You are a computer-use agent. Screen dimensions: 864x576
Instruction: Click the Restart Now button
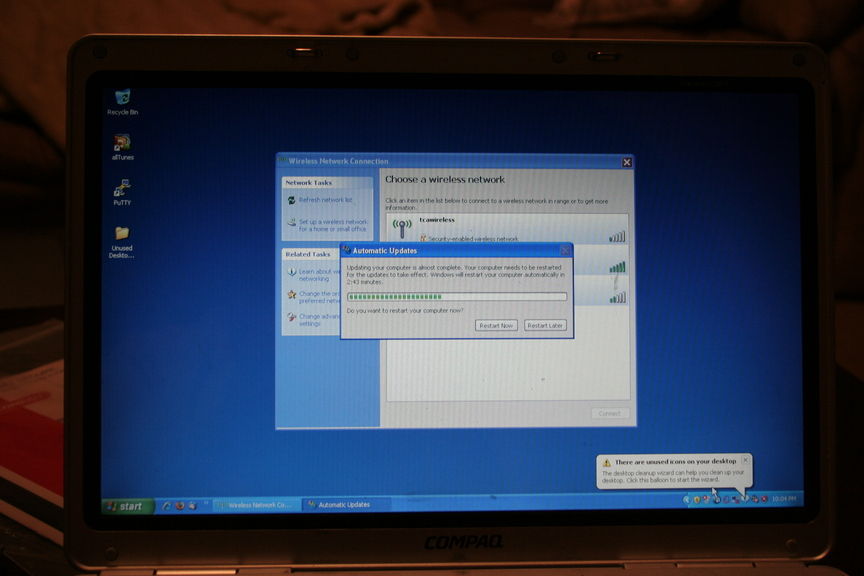(x=496, y=326)
